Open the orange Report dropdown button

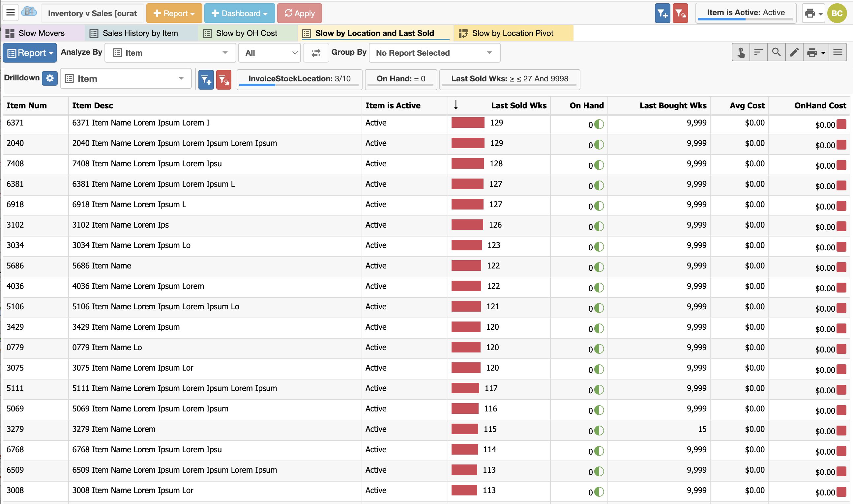coord(174,13)
